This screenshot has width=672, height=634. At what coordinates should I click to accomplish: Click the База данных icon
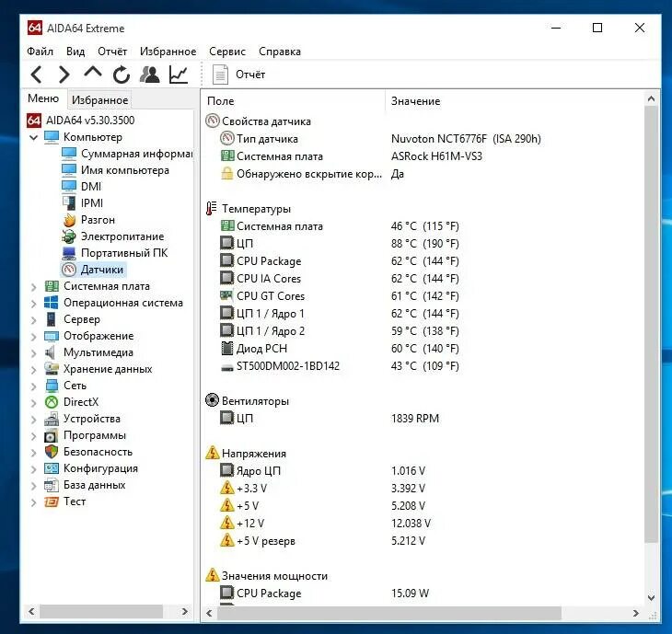(52, 485)
